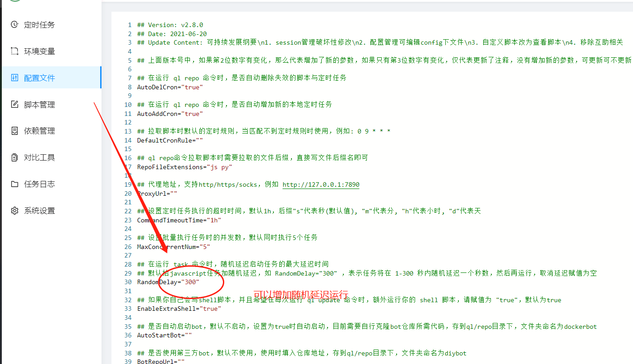
Task: Follow the http://127.0.0.1:7890 link
Action: pos(321,184)
